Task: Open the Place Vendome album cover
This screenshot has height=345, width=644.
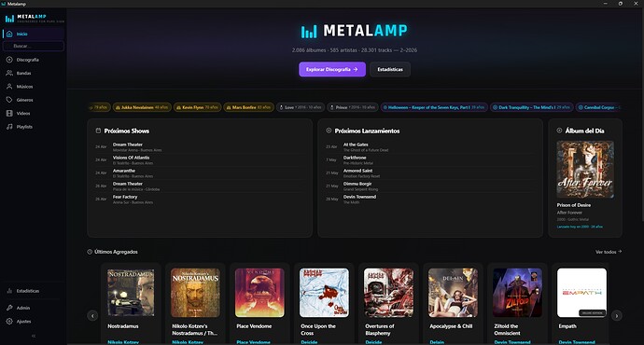Action: (x=259, y=293)
